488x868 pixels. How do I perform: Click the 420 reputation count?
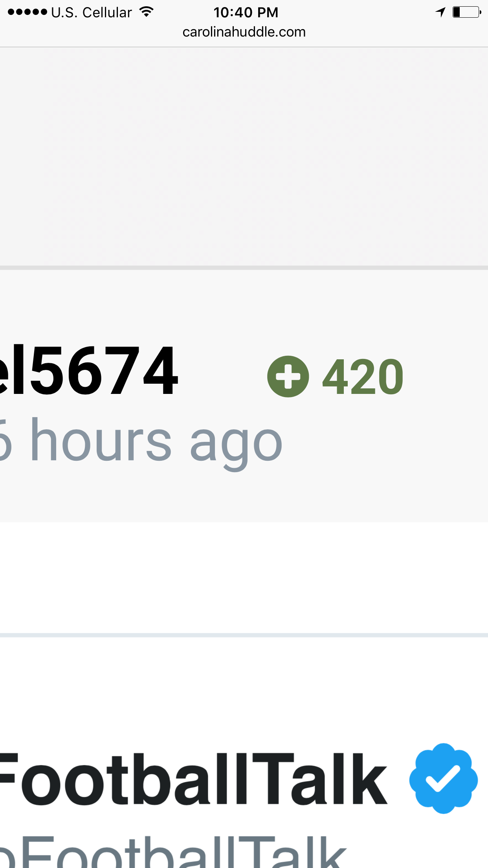[363, 377]
